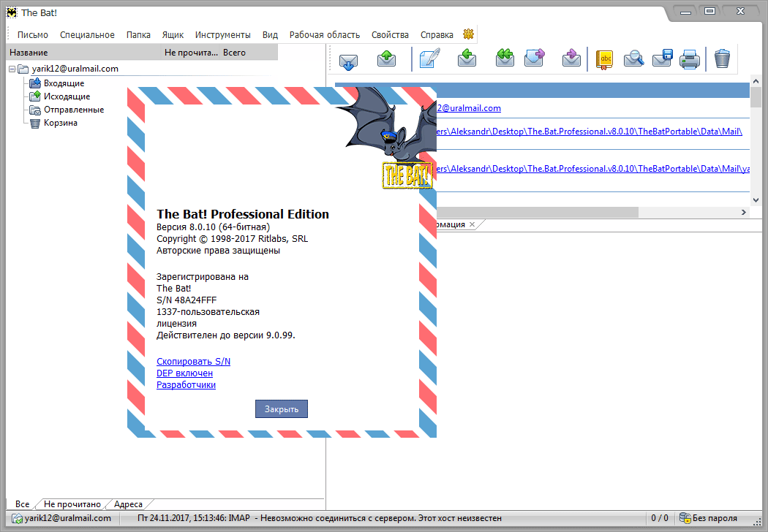768x532 pixels.
Task: Select the Исходящие folder
Action: [67, 96]
